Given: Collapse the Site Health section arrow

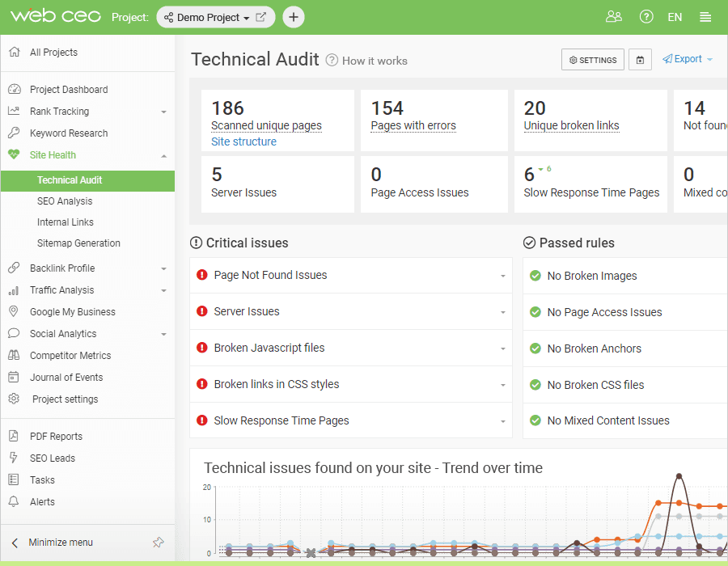Looking at the screenshot, I should 163,156.
